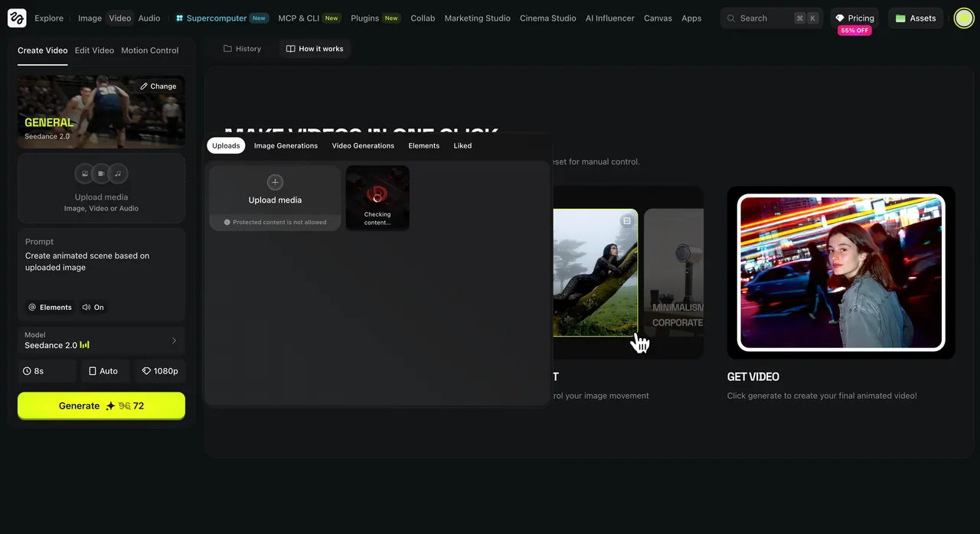The width and height of the screenshot is (980, 534).
Task: Open the 1080p resolution dropdown
Action: point(160,371)
